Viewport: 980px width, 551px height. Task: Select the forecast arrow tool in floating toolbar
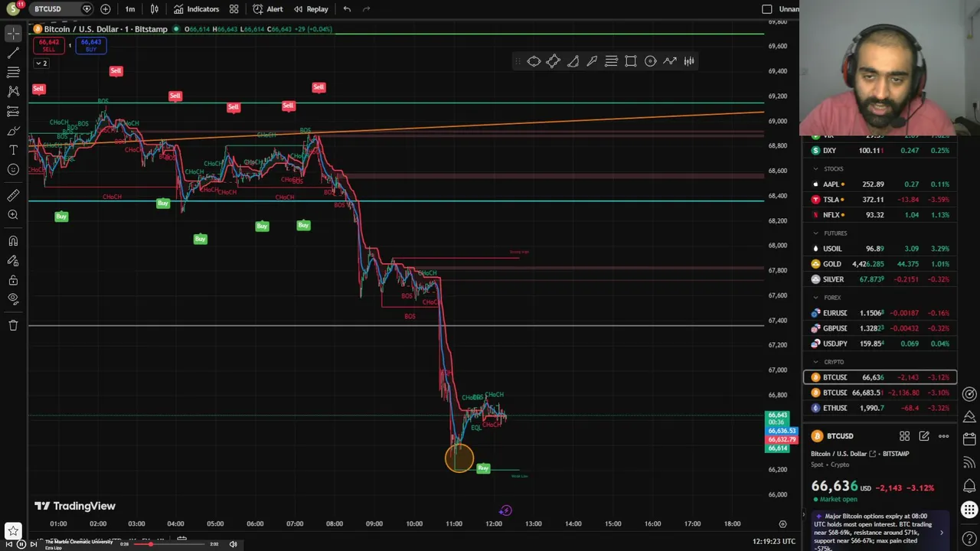pyautogui.click(x=670, y=61)
